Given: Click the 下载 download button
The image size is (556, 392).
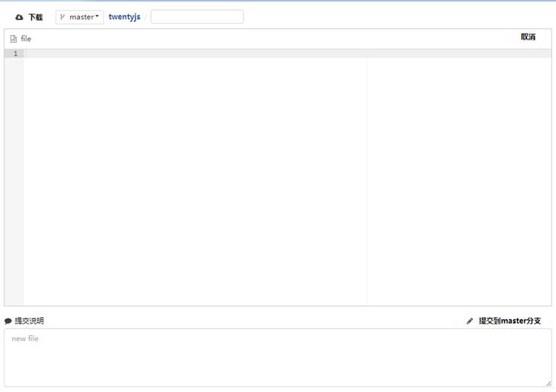Looking at the screenshot, I should point(29,17).
